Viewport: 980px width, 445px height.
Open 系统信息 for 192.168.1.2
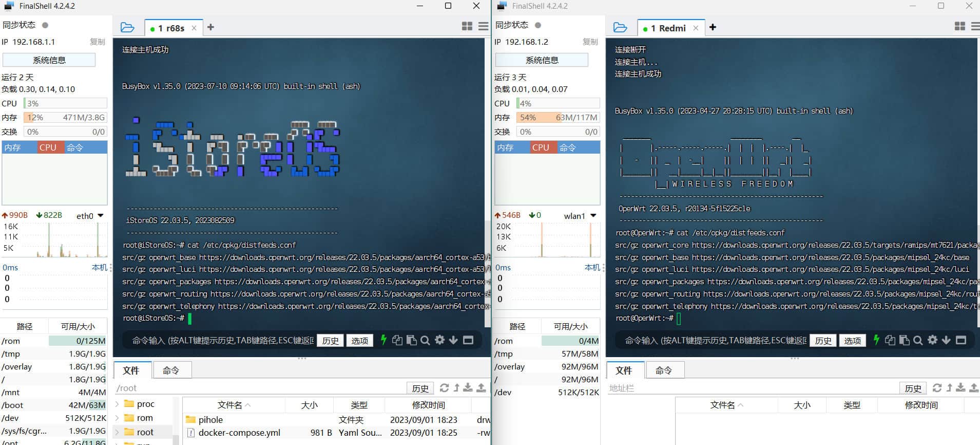coord(542,60)
